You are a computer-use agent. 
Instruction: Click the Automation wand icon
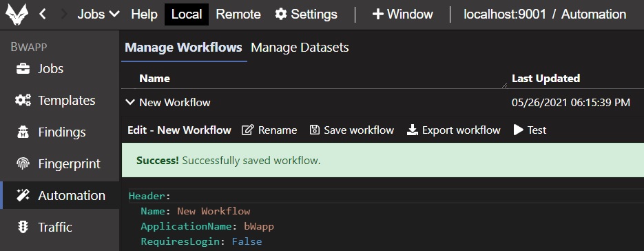coord(23,195)
